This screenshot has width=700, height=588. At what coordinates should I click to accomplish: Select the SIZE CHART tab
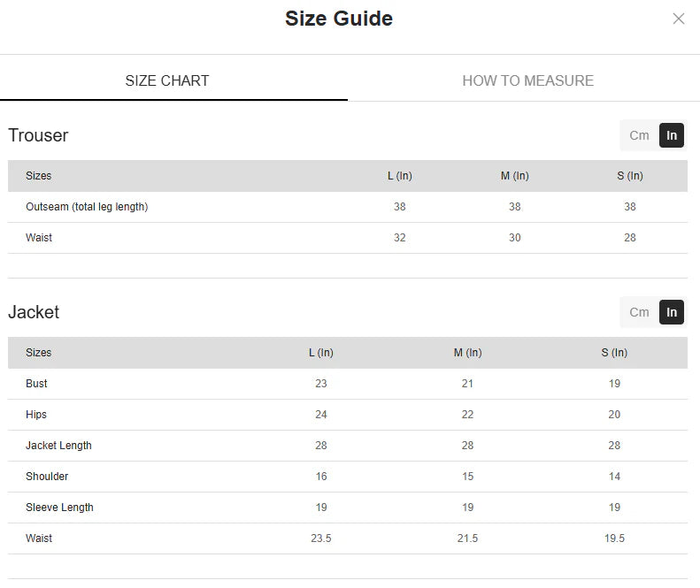(x=167, y=80)
